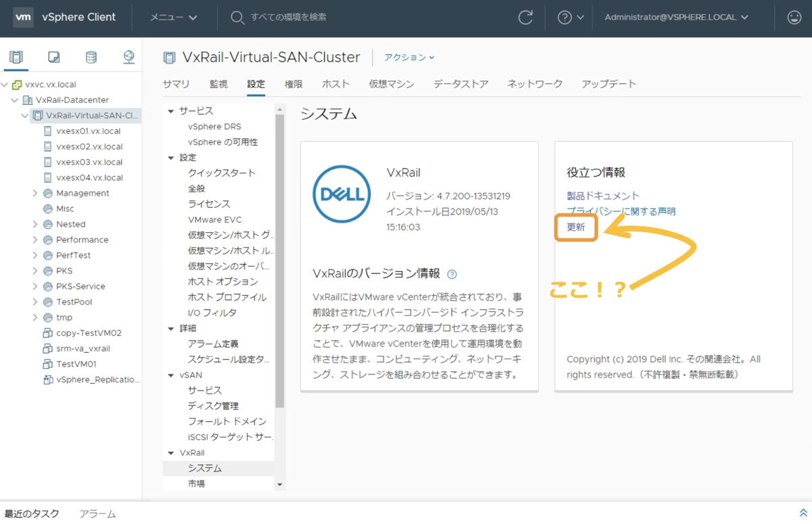This screenshot has width=812, height=524.
Task: Expand the Nested resource pool
Action: [35, 224]
